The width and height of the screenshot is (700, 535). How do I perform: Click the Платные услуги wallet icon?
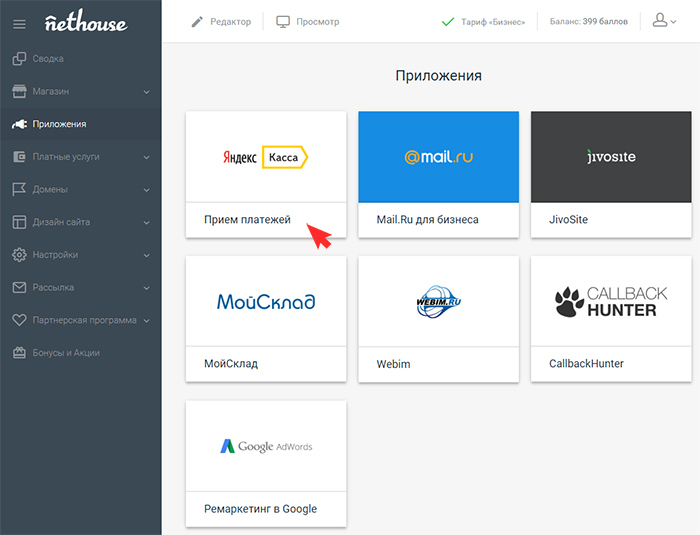pos(19,157)
